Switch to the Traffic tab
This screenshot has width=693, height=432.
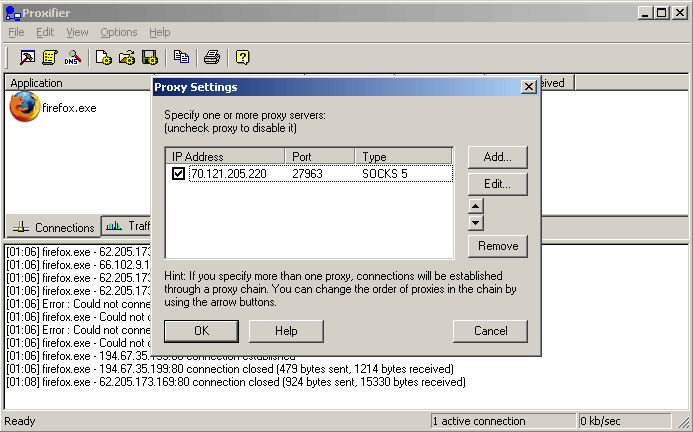[x=127, y=226]
